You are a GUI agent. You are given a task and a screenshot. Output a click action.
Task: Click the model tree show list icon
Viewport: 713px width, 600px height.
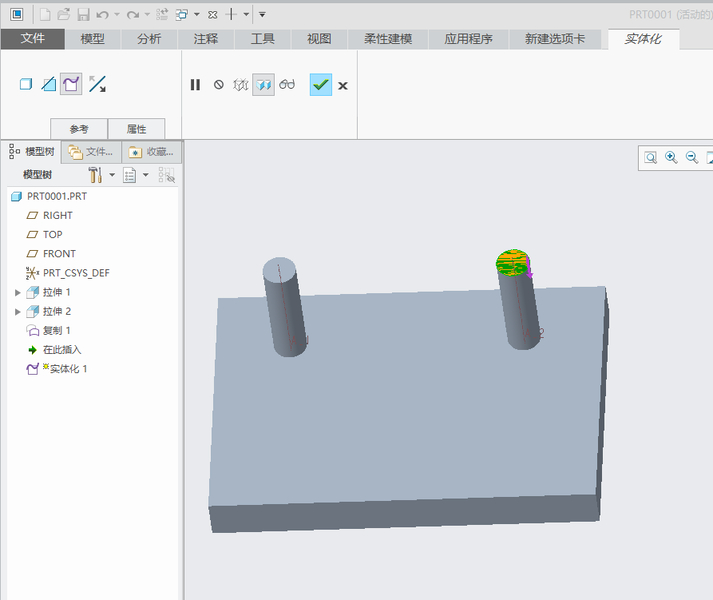130,175
